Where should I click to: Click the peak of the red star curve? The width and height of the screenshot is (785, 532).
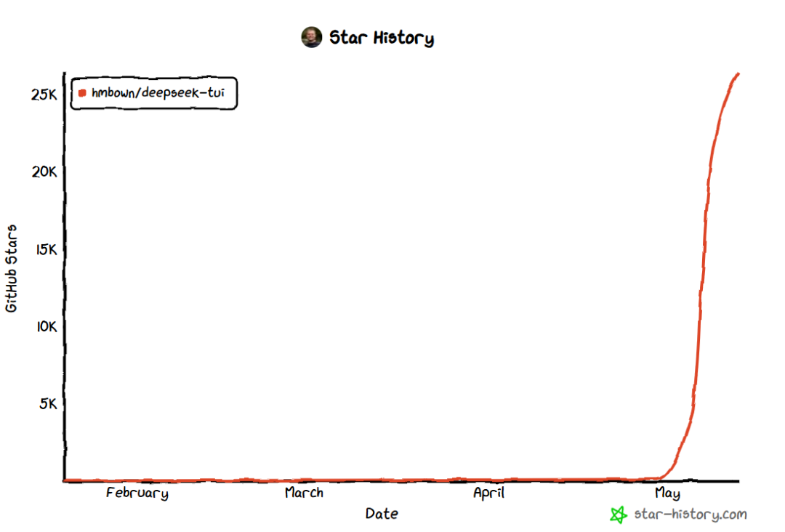coord(738,75)
